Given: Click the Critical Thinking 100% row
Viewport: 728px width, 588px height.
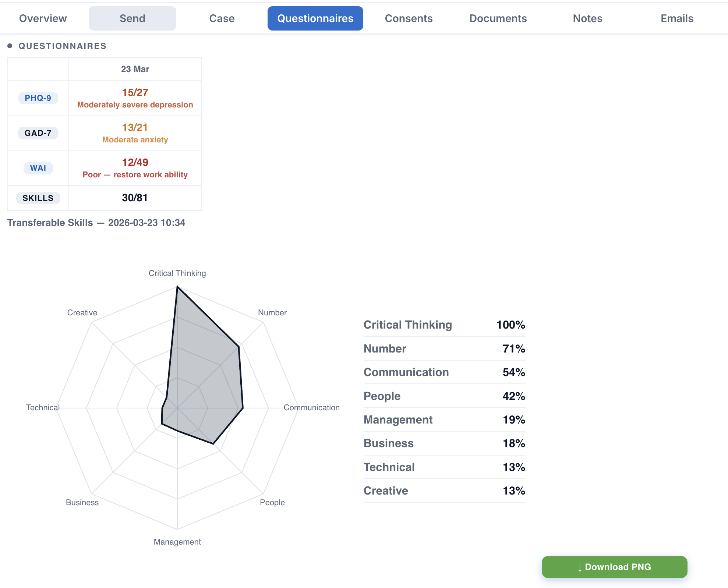Looking at the screenshot, I should [x=444, y=325].
